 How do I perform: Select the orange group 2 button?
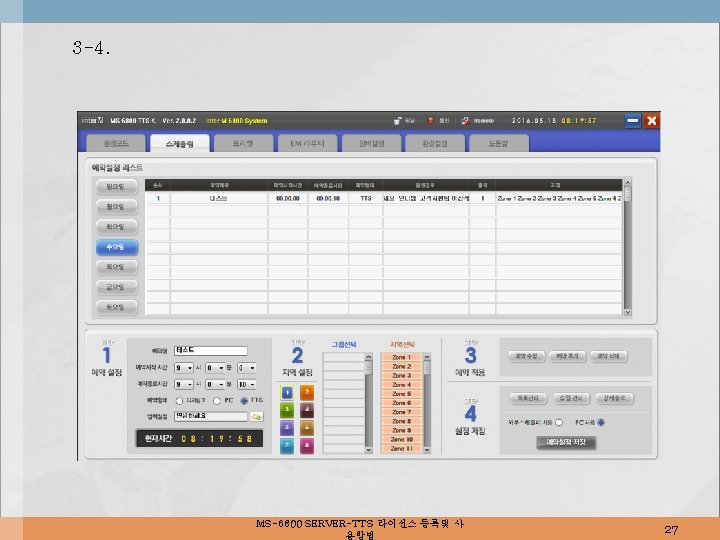pyautogui.click(x=307, y=393)
